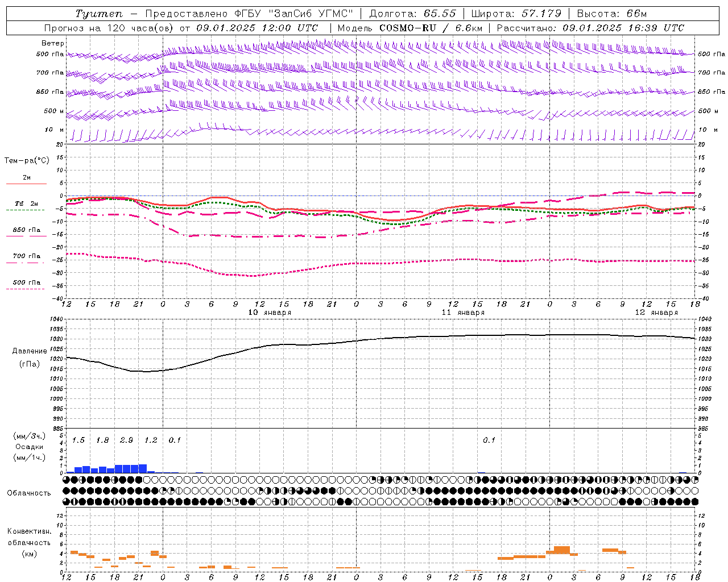Screen dimensions: 728x582
Task: Click the "Td 2м" dew point legend entry
Action: (27, 204)
